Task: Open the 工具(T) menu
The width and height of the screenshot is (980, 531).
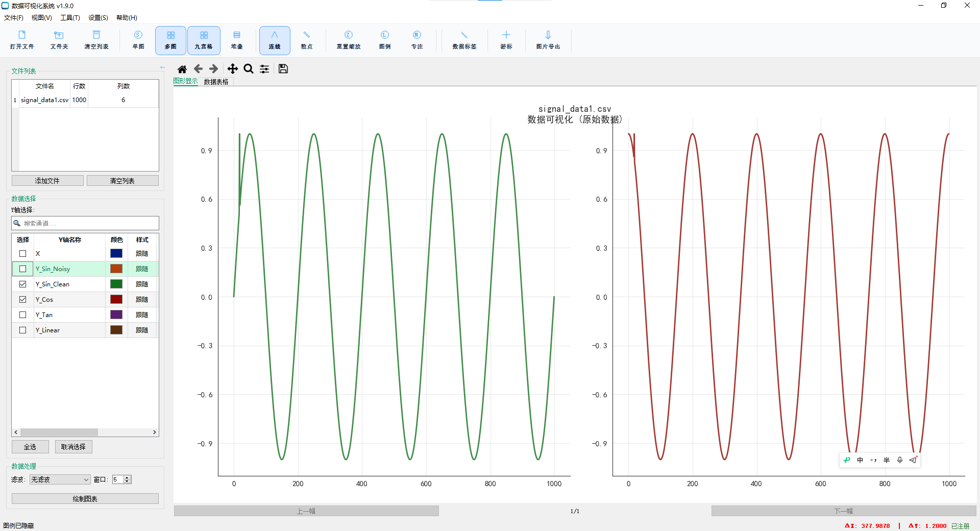Action: pyautogui.click(x=70, y=18)
